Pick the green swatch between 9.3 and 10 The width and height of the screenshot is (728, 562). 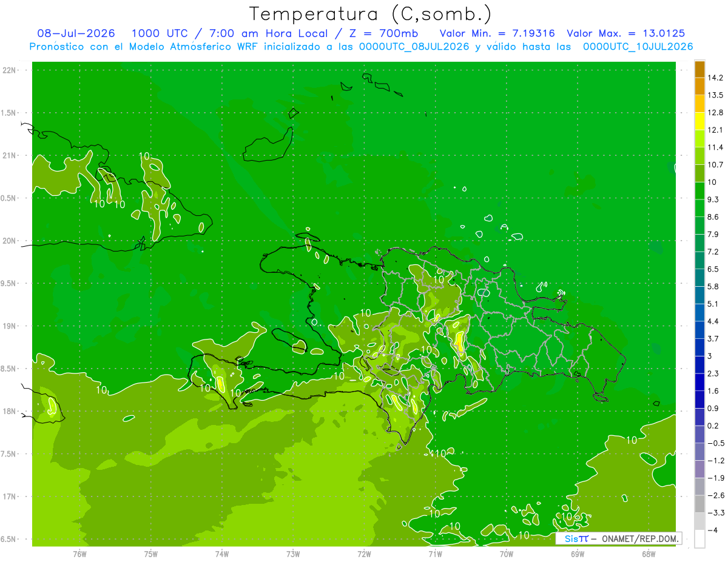pos(699,190)
